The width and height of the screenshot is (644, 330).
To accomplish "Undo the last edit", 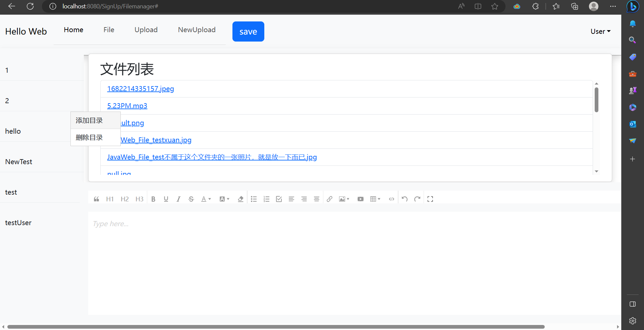I will tap(405, 199).
